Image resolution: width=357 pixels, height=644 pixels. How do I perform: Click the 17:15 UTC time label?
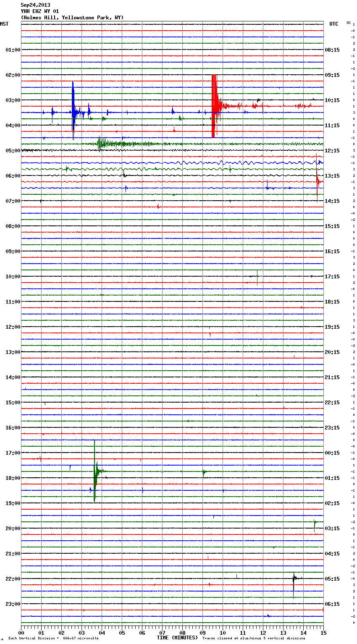pos(332,277)
